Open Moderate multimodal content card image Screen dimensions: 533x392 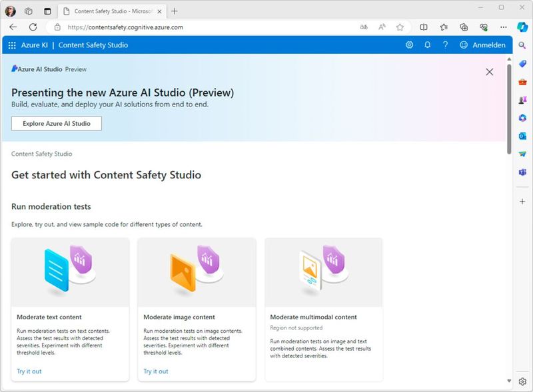(x=324, y=272)
